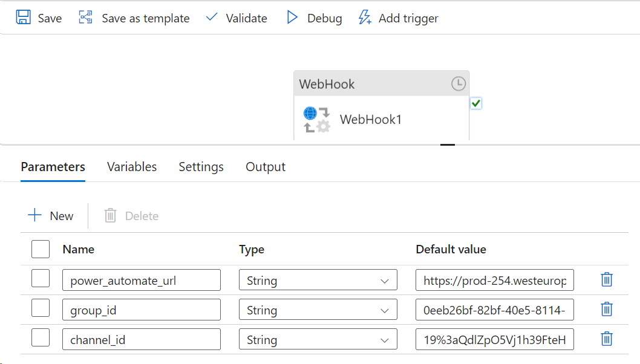This screenshot has width=640, height=364.
Task: Create a parameter with the New button
Action: [x=51, y=215]
